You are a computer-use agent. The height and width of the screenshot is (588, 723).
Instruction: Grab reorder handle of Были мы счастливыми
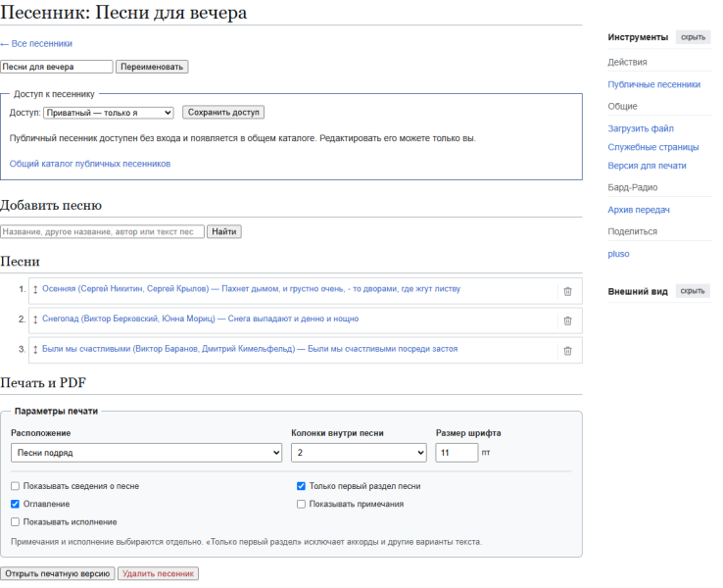tap(35, 349)
